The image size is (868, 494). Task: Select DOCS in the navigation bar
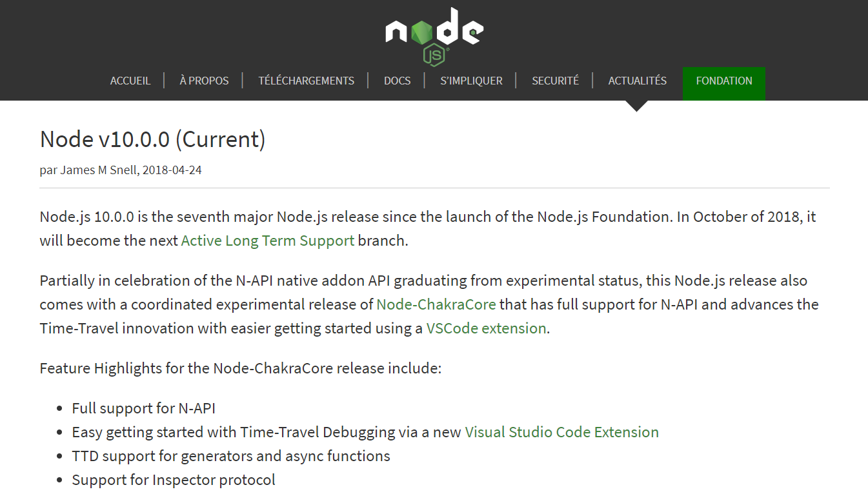tap(397, 81)
